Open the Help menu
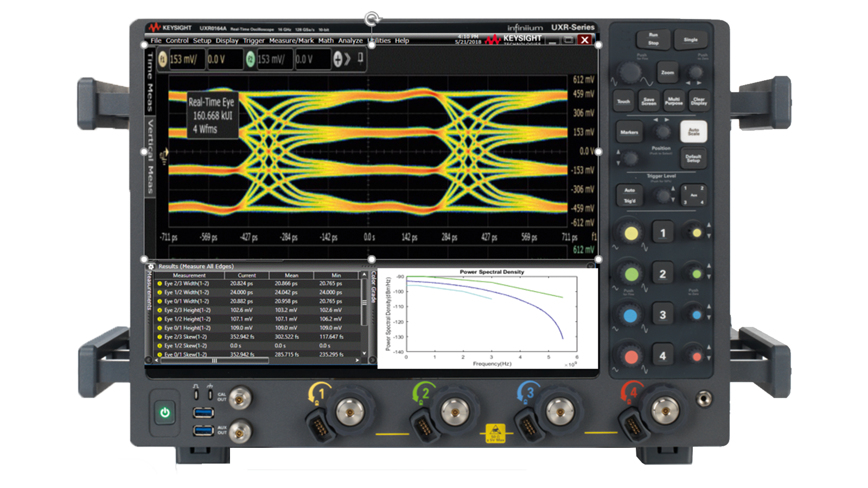Image resolution: width=868 pixels, height=488 pixels. (x=401, y=41)
